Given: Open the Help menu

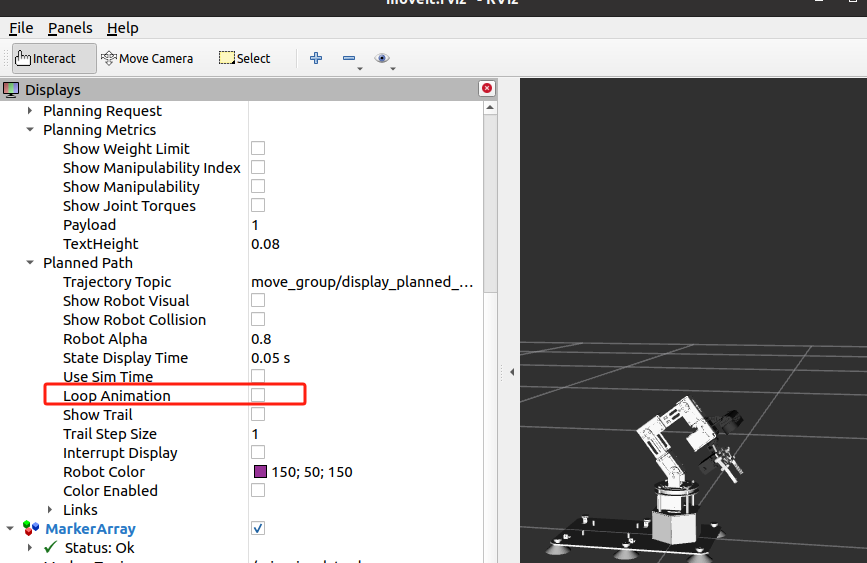Looking at the screenshot, I should click(x=123, y=28).
